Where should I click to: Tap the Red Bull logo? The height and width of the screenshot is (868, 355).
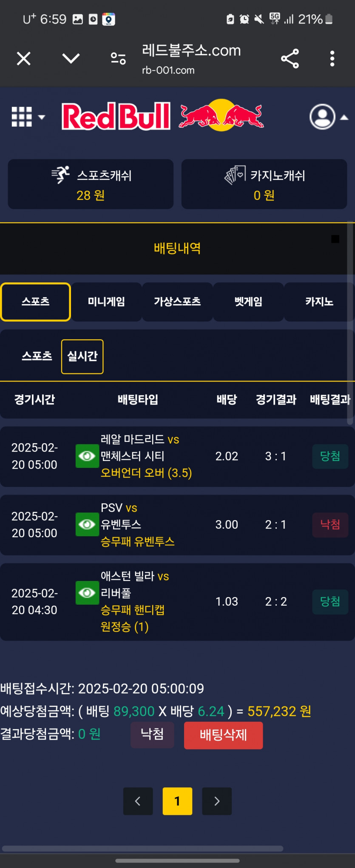[x=163, y=116]
